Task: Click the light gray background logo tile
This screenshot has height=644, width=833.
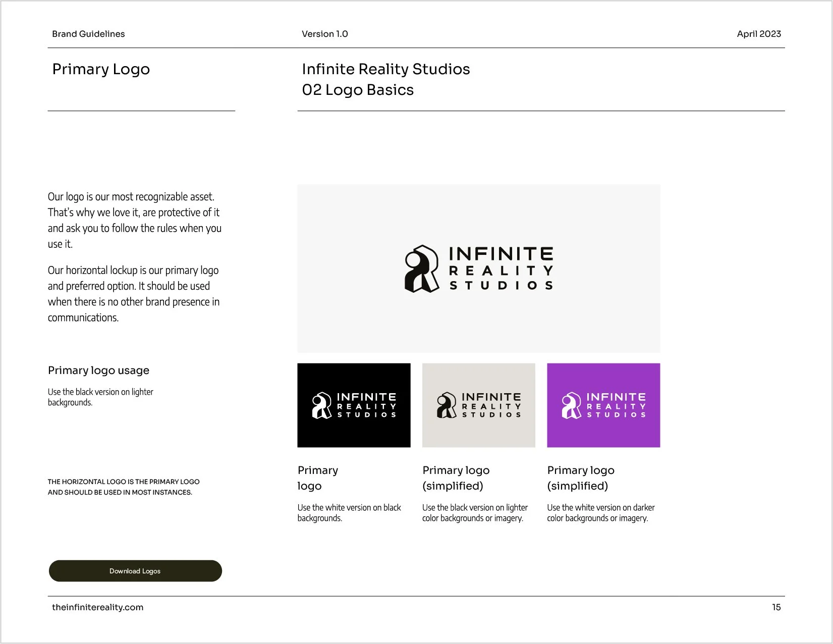Action: click(479, 405)
